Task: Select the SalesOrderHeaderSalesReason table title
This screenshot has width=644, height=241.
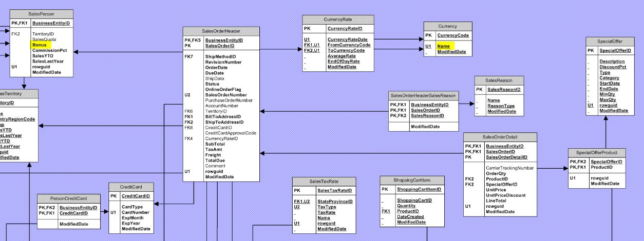Action: pos(423,95)
